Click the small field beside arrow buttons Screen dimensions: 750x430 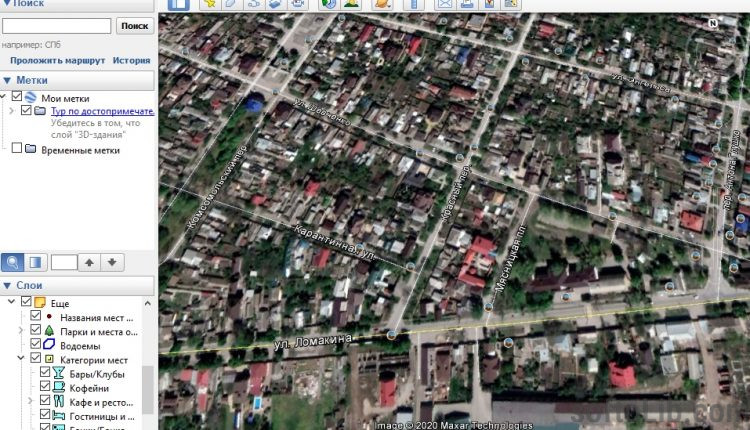(64, 262)
